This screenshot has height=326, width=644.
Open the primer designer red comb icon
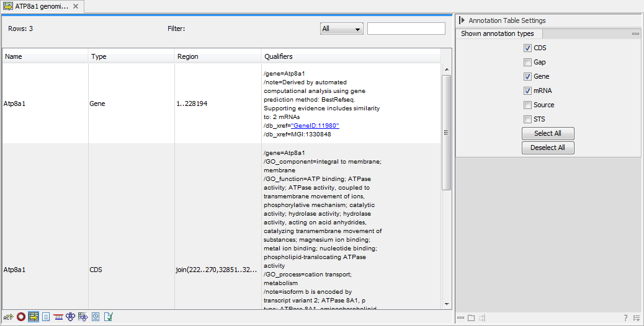tap(58, 317)
